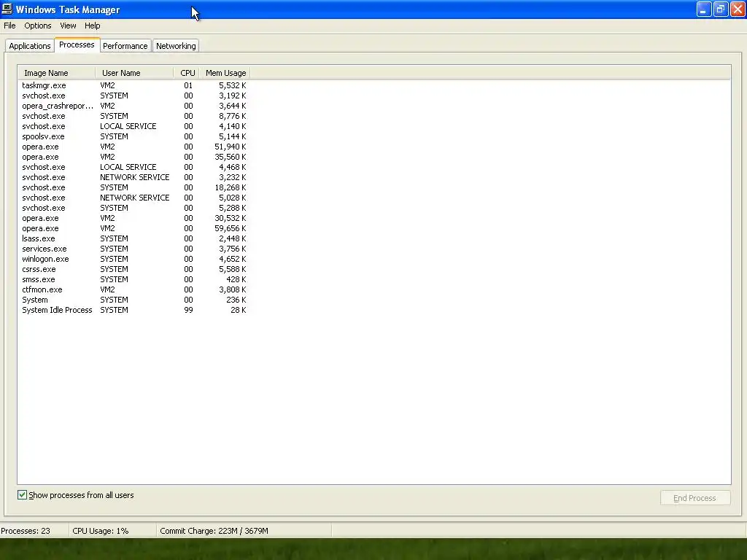
Task: Select the Processes tab
Action: coord(77,44)
